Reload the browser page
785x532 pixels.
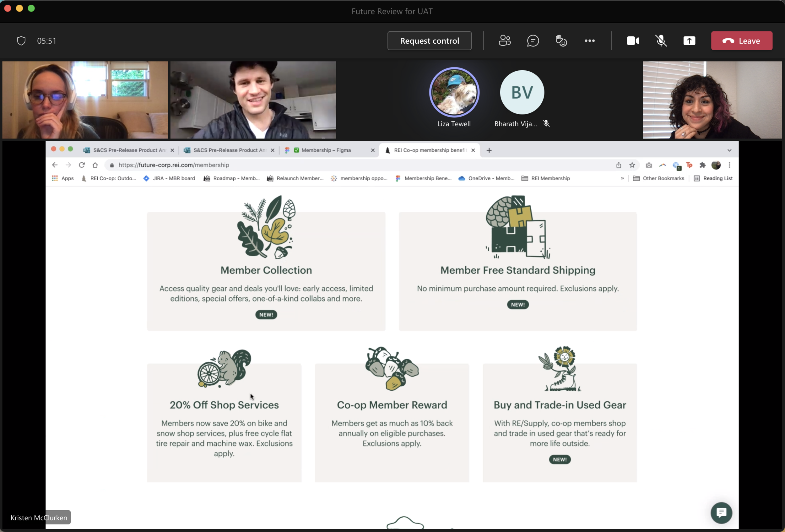tap(82, 165)
